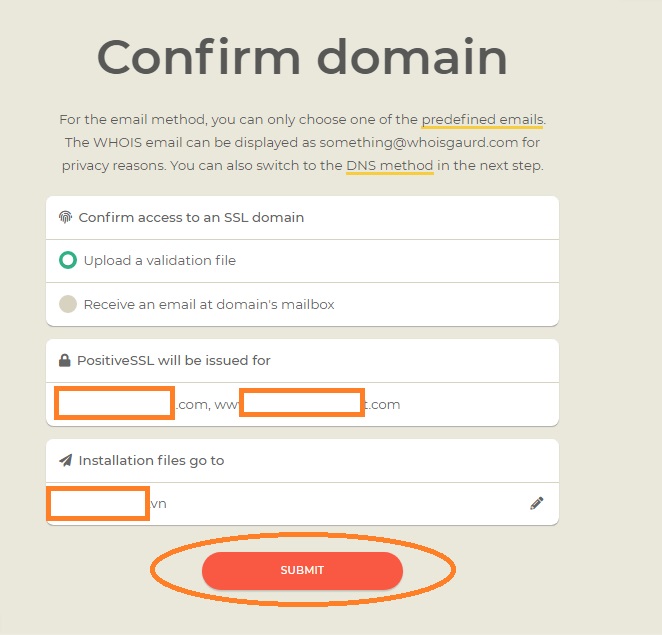Image resolution: width=662 pixels, height=635 pixels.
Task: Follow the DNS method link
Action: pyautogui.click(x=390, y=166)
